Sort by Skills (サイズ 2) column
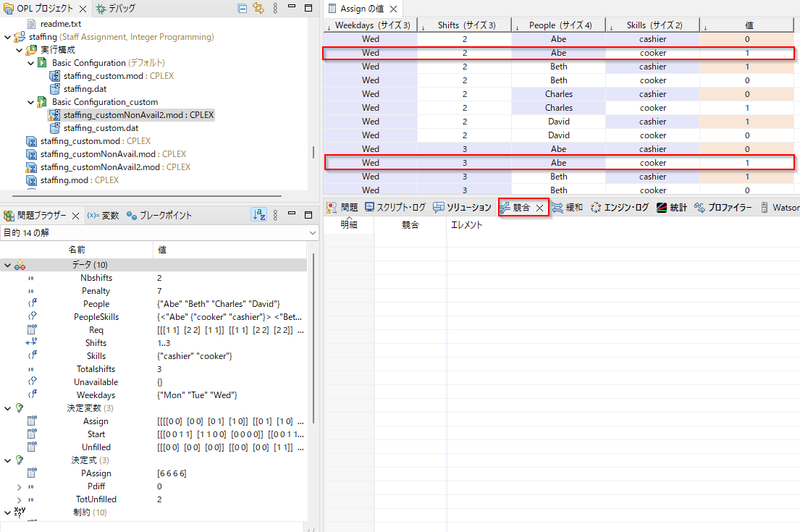 point(652,25)
